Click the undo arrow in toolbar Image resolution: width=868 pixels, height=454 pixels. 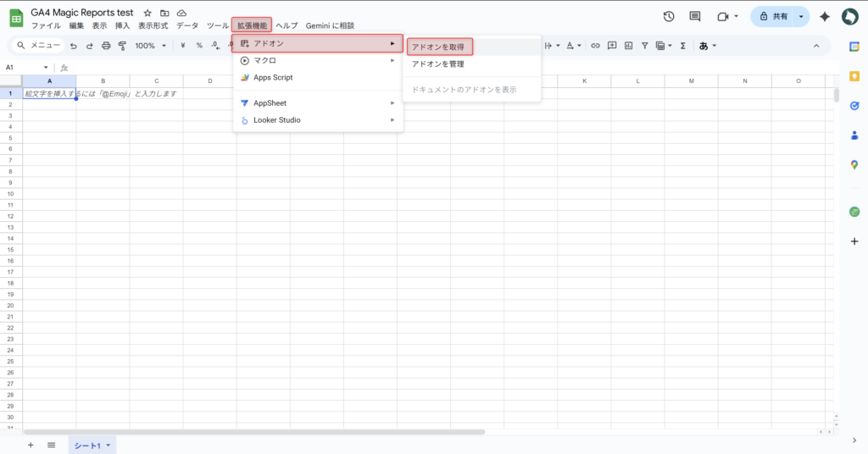coord(74,46)
